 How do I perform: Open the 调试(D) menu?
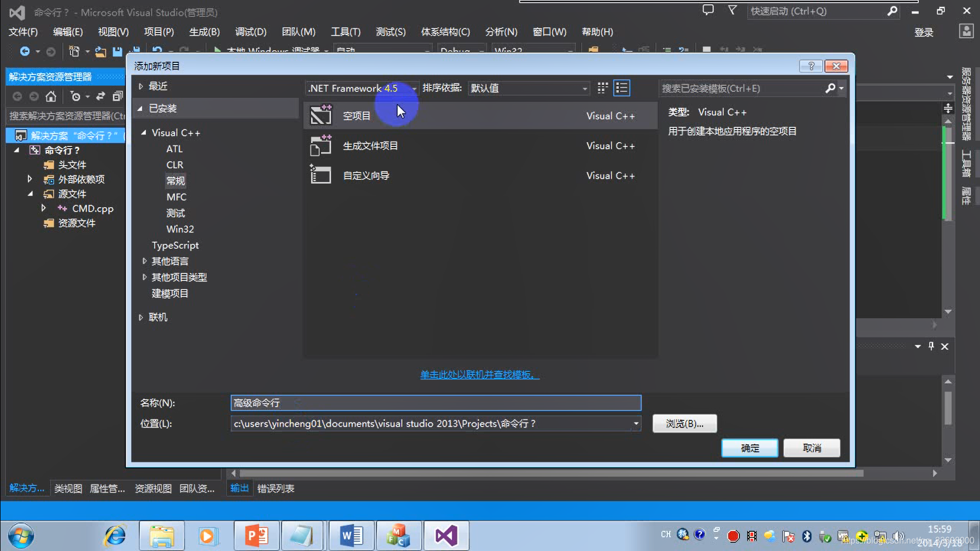250,32
